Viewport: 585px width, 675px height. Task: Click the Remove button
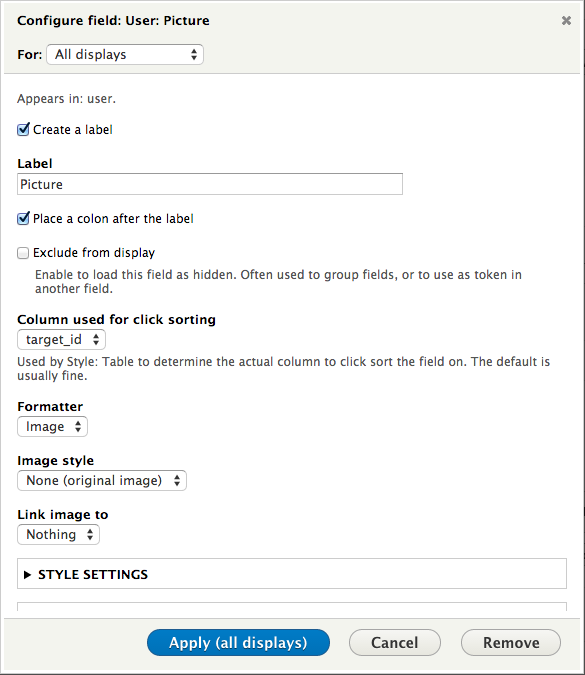click(x=511, y=642)
